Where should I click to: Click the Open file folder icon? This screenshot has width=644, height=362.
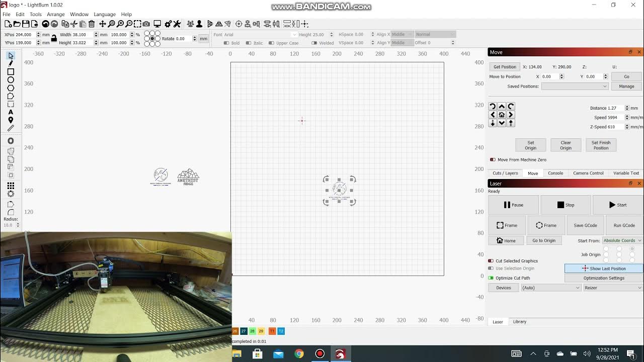pos(17,24)
